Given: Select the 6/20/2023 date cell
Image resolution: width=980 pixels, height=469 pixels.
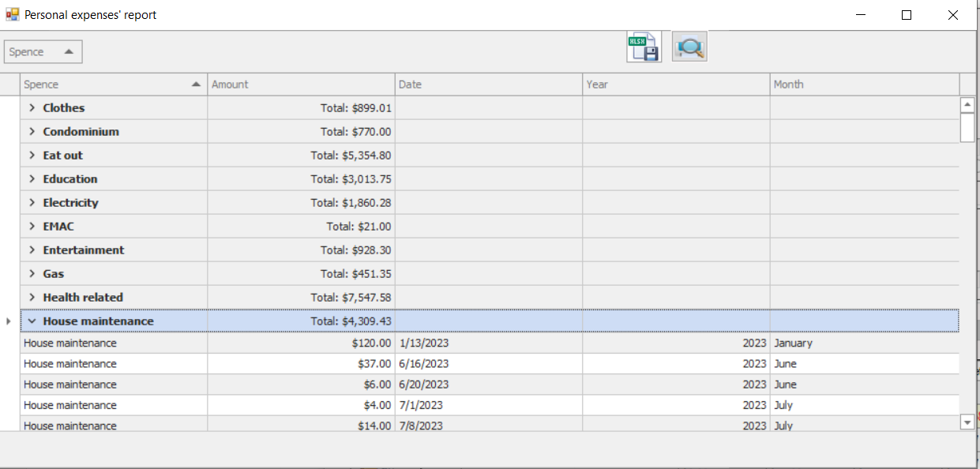Looking at the screenshot, I should (489, 385).
